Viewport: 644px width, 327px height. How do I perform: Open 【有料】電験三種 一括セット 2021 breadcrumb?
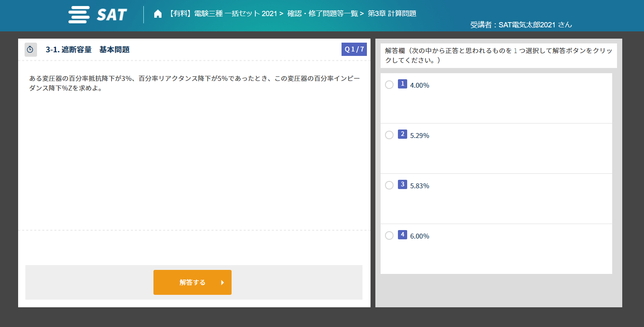(222, 14)
